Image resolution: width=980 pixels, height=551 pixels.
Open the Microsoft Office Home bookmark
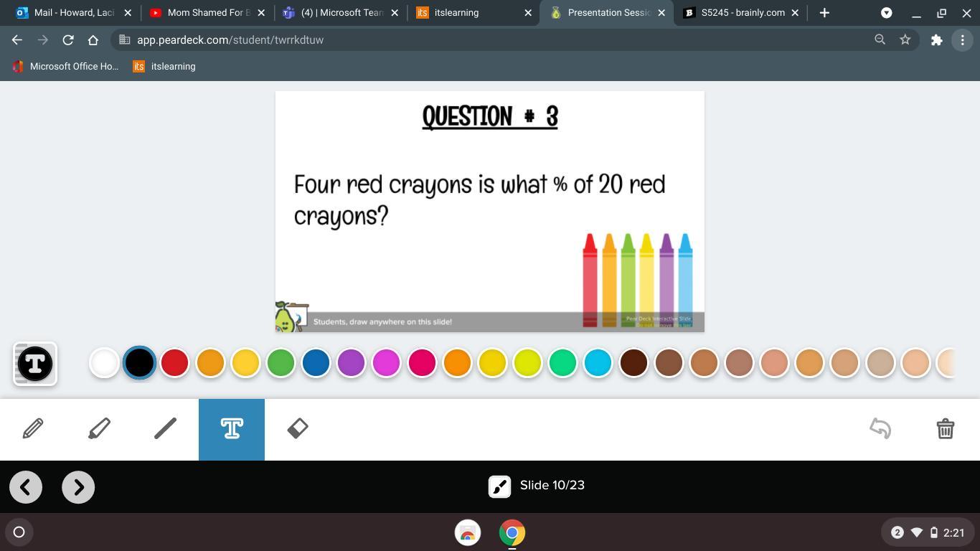tap(65, 67)
